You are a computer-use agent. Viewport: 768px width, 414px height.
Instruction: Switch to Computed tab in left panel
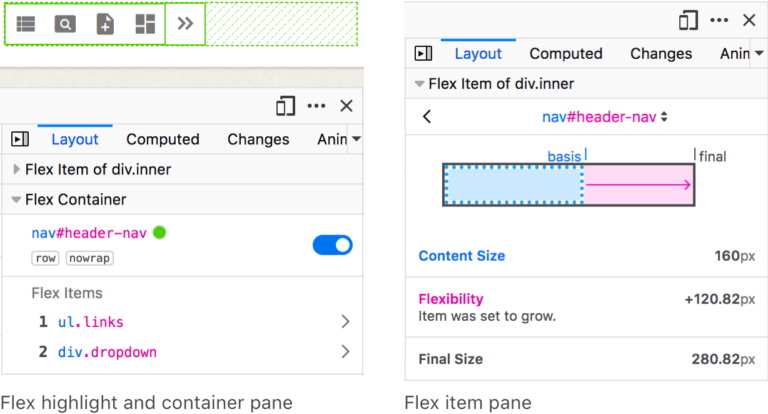pos(163,140)
